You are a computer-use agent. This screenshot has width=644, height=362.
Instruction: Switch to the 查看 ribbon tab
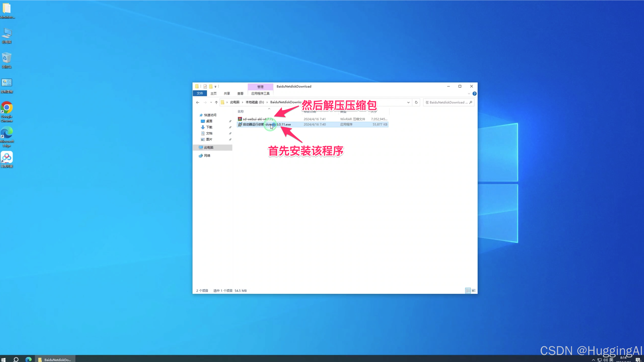(x=240, y=93)
